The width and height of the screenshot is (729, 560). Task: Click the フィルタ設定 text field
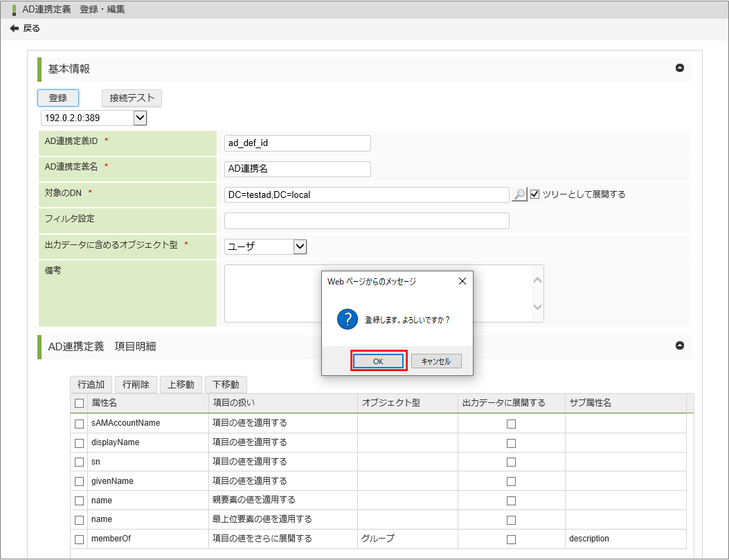pyautogui.click(x=366, y=221)
